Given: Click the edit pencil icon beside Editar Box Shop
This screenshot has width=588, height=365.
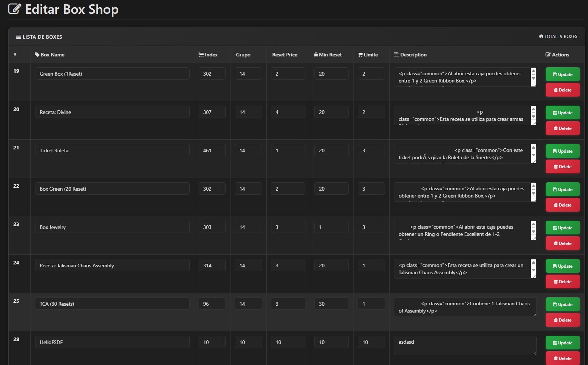Looking at the screenshot, I should click(x=14, y=9).
